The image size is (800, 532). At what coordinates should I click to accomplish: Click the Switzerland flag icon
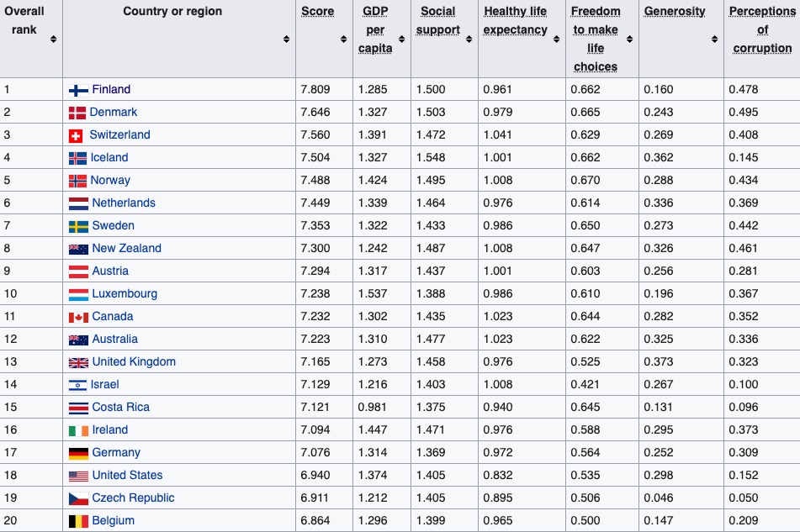[76, 135]
